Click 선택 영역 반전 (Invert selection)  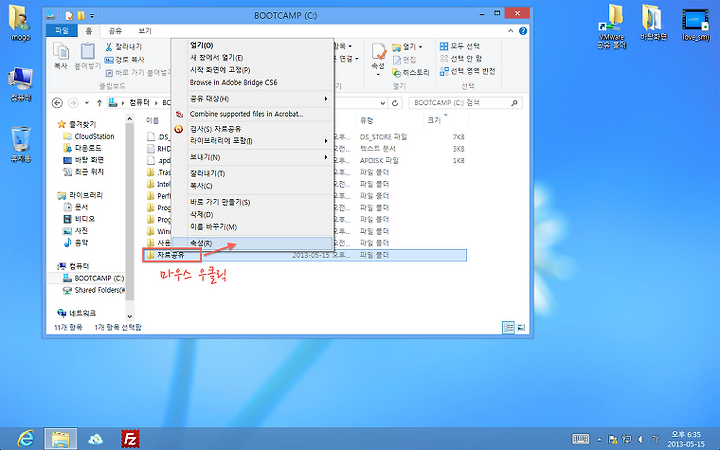click(x=467, y=71)
